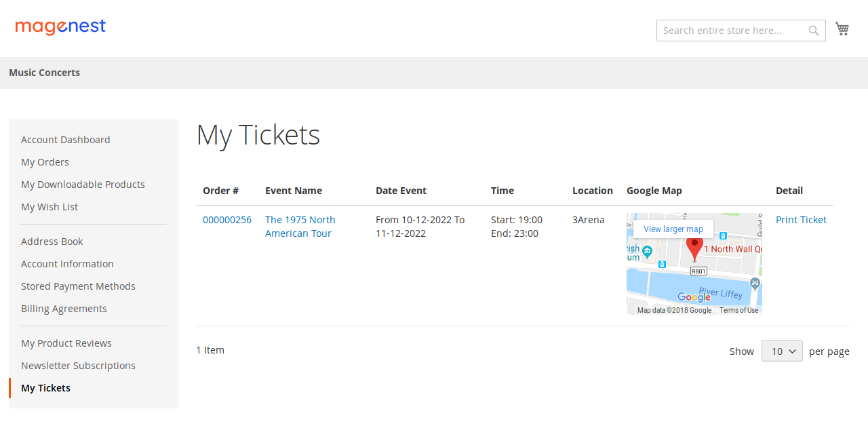Click Map data ©2018 Google text
868x422 pixels.
(674, 310)
